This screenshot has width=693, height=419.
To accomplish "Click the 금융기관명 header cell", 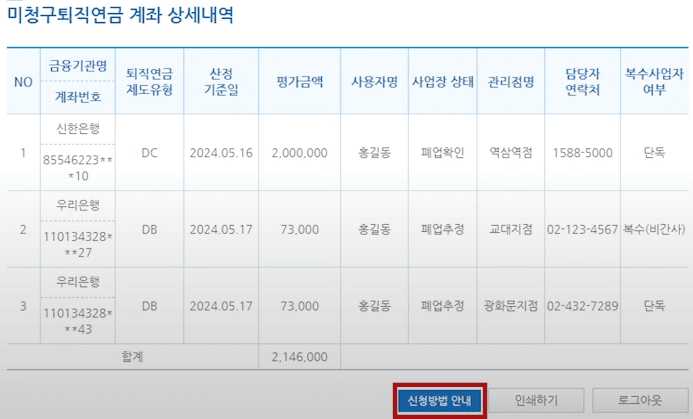I will [78, 66].
